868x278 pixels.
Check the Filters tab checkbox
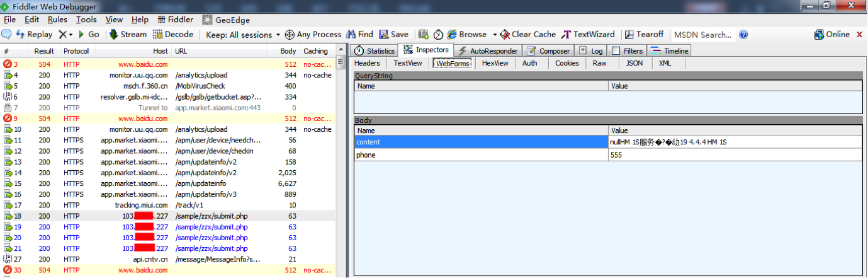[616, 51]
